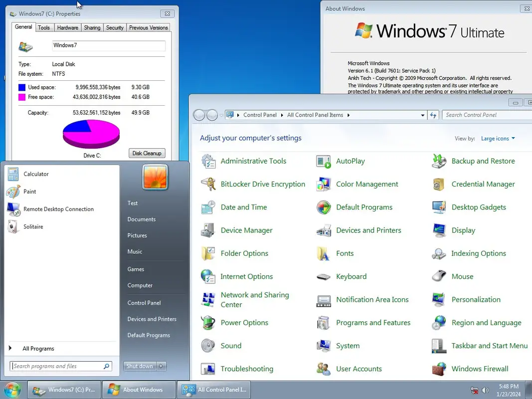This screenshot has width=532, height=399.
Task: Switch to the Tools tab
Action: click(x=44, y=28)
